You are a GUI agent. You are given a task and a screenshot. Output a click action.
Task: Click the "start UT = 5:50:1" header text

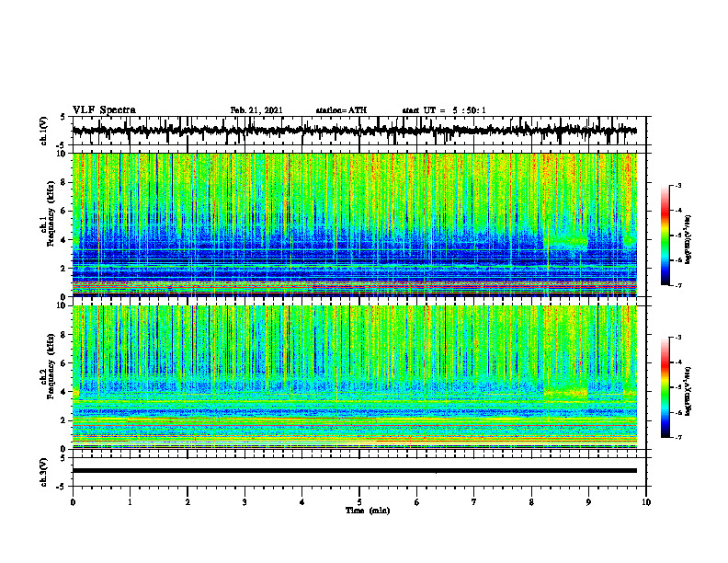444,110
